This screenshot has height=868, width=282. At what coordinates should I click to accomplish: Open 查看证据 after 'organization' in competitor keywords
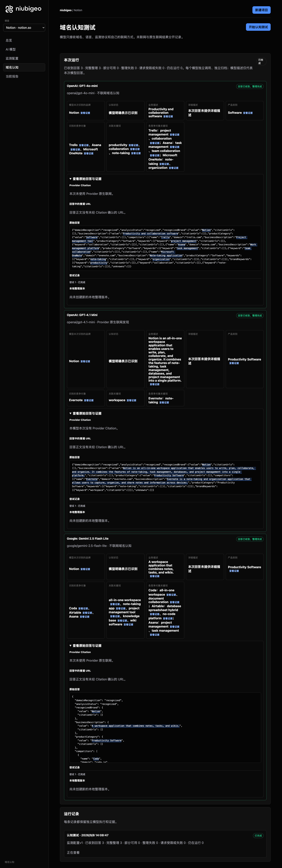[x=174, y=168]
